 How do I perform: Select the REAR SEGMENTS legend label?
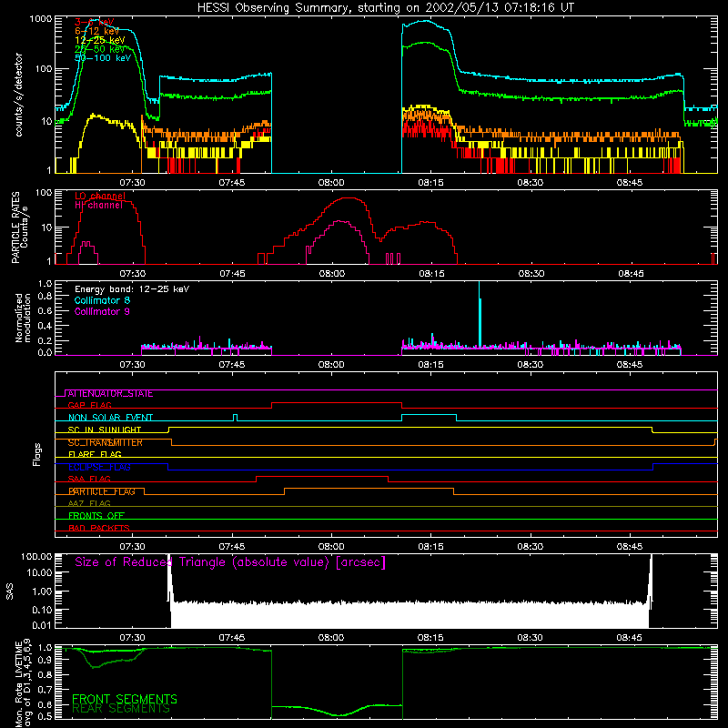121,709
